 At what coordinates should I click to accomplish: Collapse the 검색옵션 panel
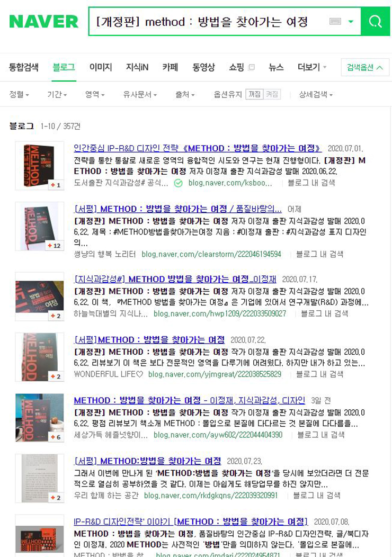pos(364,67)
